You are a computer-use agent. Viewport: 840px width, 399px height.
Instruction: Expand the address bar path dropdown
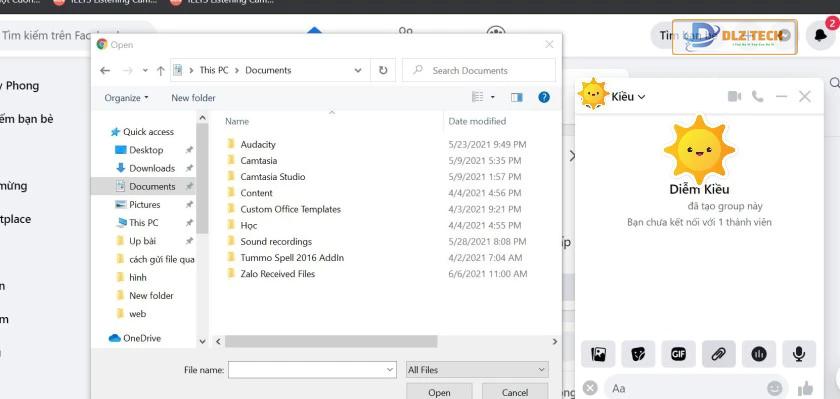click(358, 70)
